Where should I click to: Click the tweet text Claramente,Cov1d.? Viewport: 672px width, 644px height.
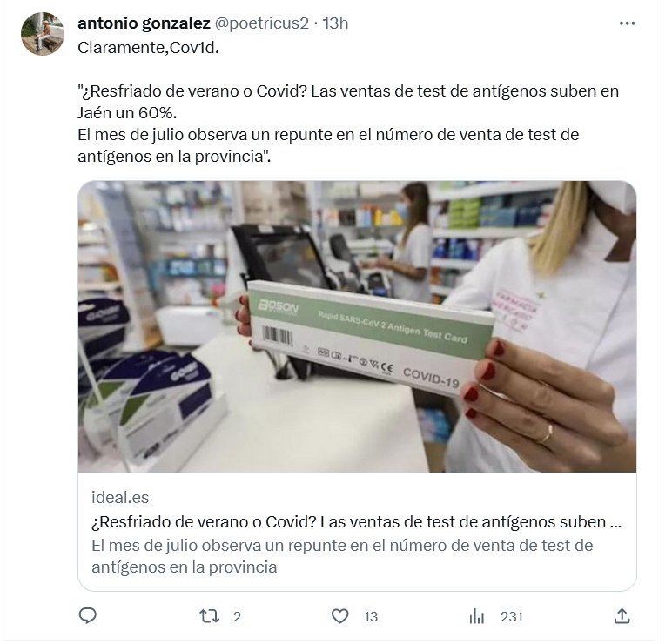[148, 48]
